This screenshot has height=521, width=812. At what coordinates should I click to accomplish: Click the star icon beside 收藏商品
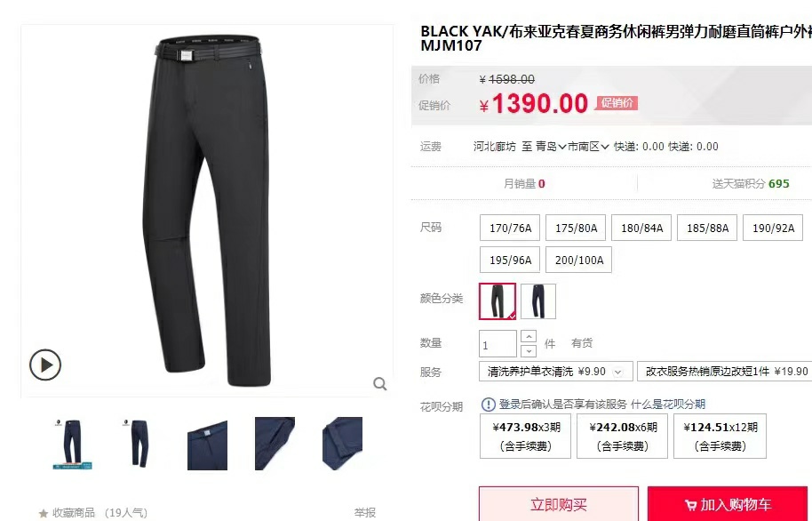(x=44, y=513)
